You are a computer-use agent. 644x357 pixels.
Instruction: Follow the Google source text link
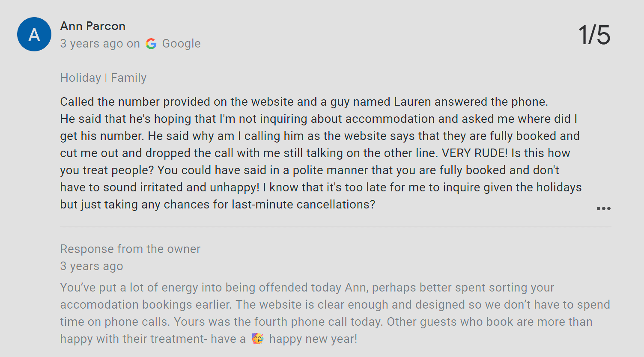point(181,44)
